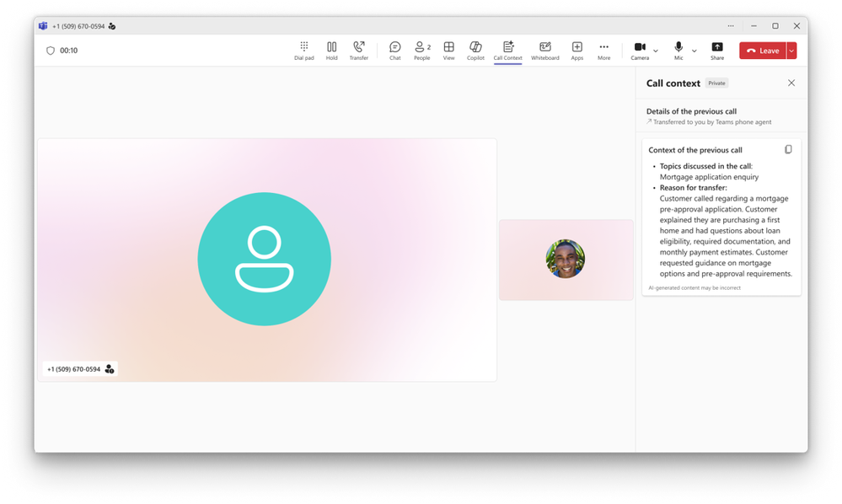Screen dimensions: 842x504
Task: Open the Transfer call option
Action: pyautogui.click(x=359, y=51)
